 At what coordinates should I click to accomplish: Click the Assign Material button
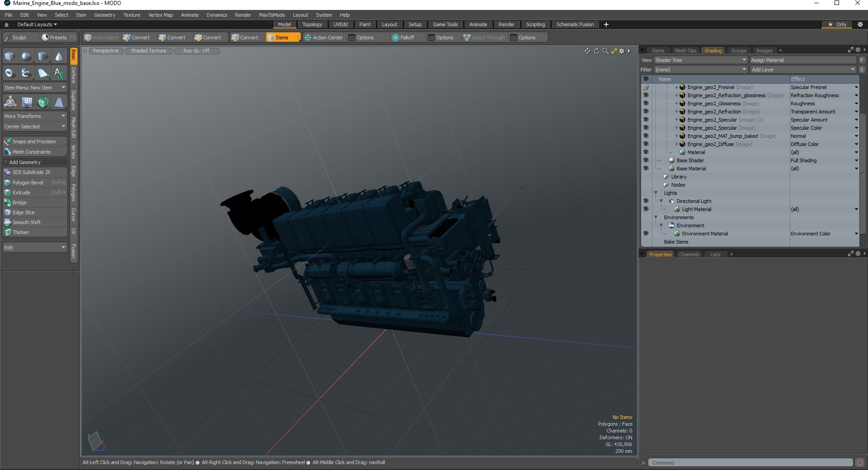(803, 60)
